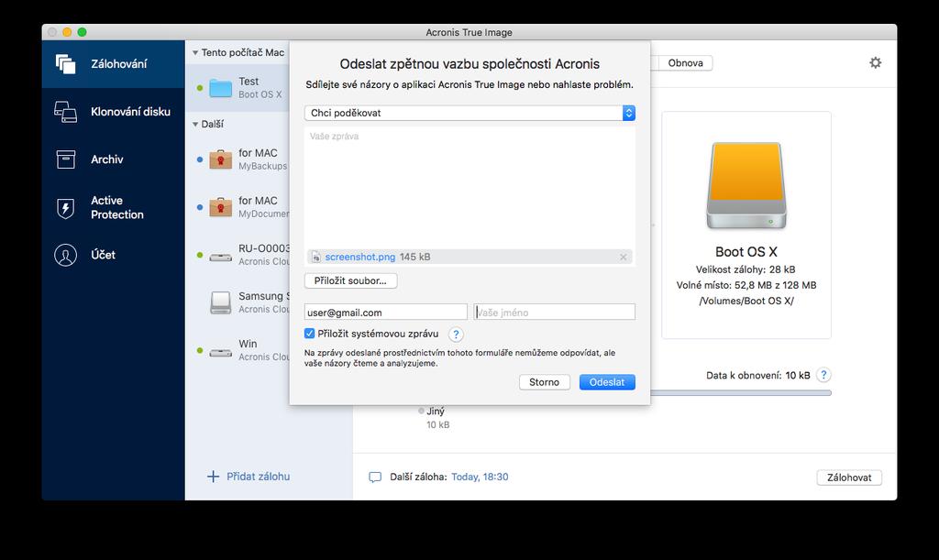This screenshot has width=939, height=560.
Task: Focus the Vaše zpráva message area
Action: [469, 187]
